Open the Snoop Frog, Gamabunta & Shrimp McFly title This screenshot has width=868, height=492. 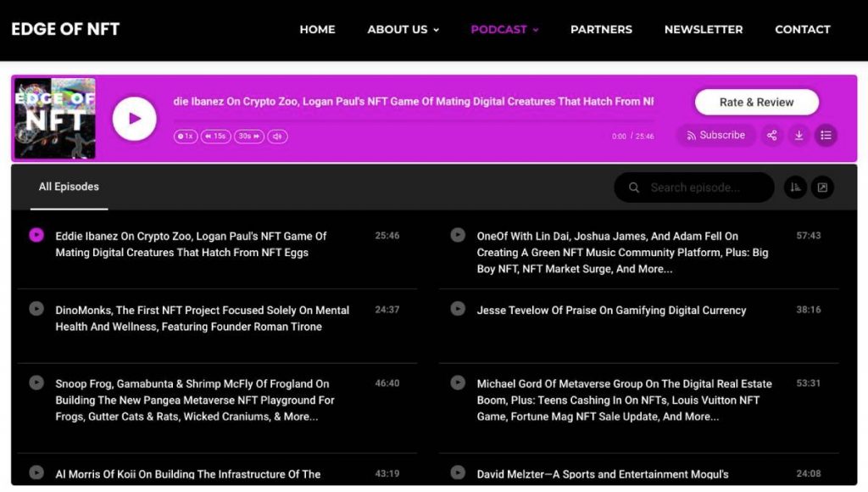click(195, 400)
